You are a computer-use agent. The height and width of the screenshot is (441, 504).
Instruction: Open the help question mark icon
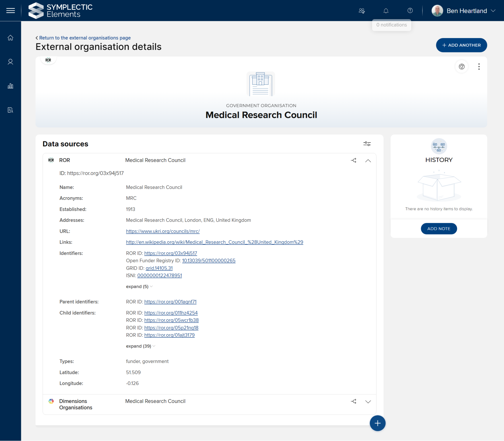click(410, 11)
